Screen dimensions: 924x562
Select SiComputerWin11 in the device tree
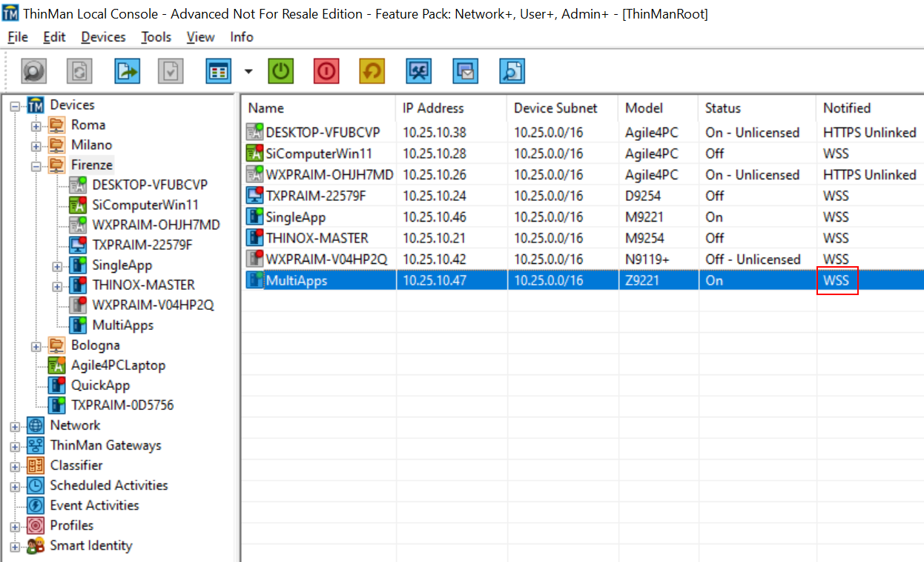(x=145, y=205)
